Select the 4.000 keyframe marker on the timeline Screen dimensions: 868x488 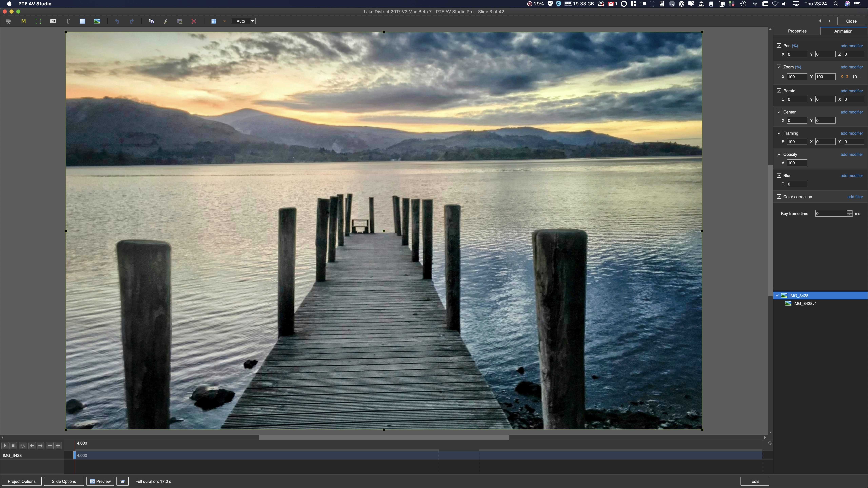(75, 455)
